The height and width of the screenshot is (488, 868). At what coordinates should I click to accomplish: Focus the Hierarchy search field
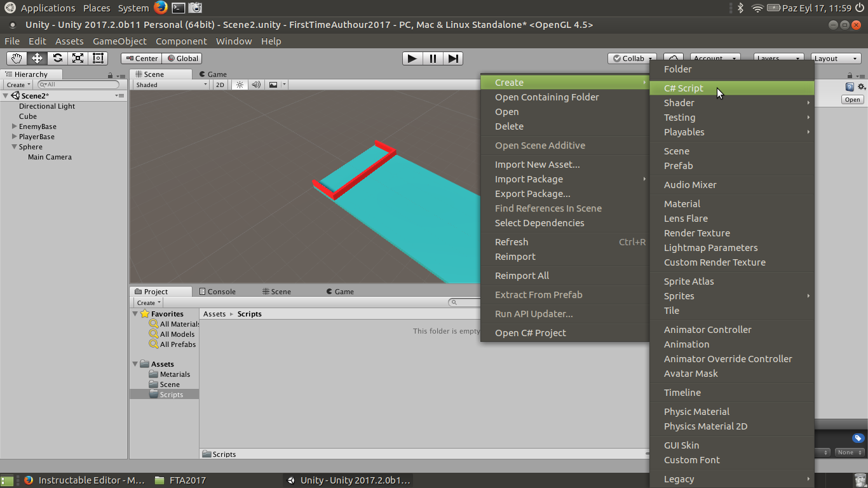78,85
